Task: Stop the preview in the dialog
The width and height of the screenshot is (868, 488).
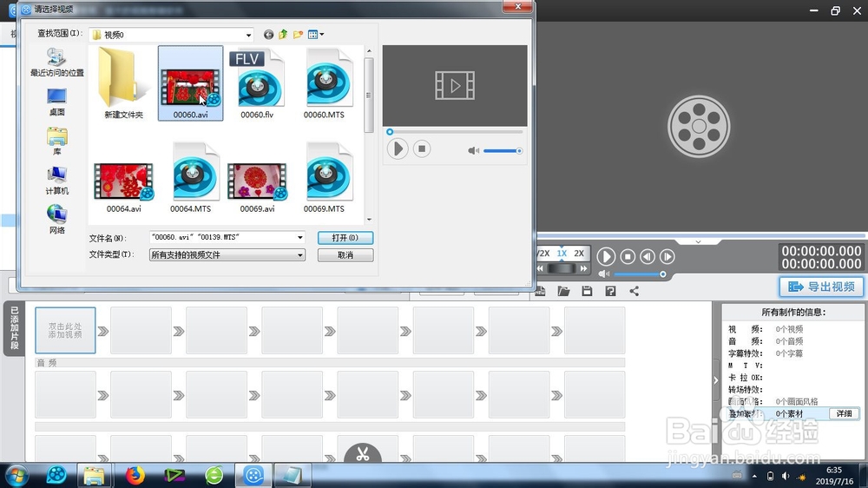Action: coord(422,149)
